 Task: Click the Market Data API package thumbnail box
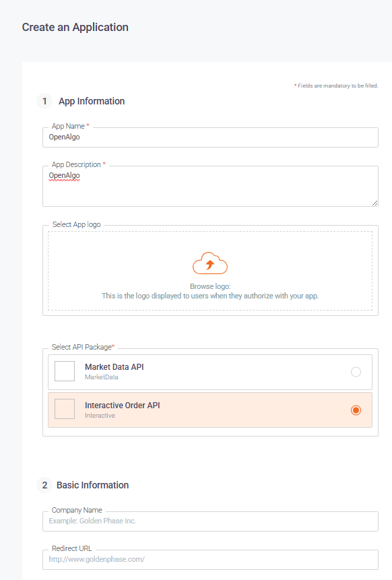[x=65, y=371]
